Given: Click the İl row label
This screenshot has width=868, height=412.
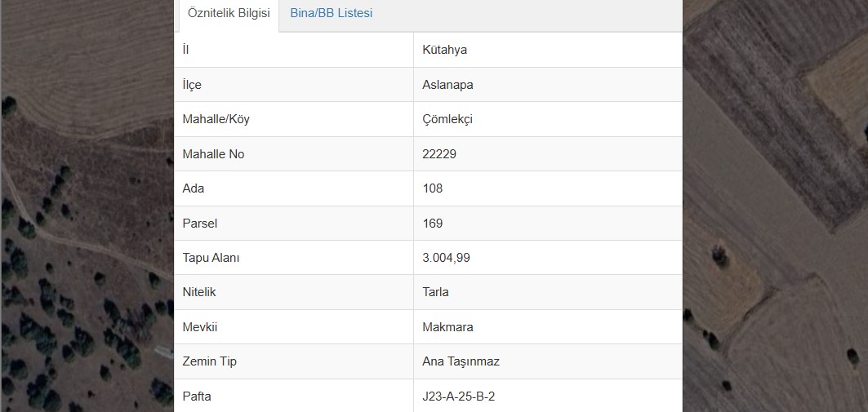Looking at the screenshot, I should pos(186,50).
